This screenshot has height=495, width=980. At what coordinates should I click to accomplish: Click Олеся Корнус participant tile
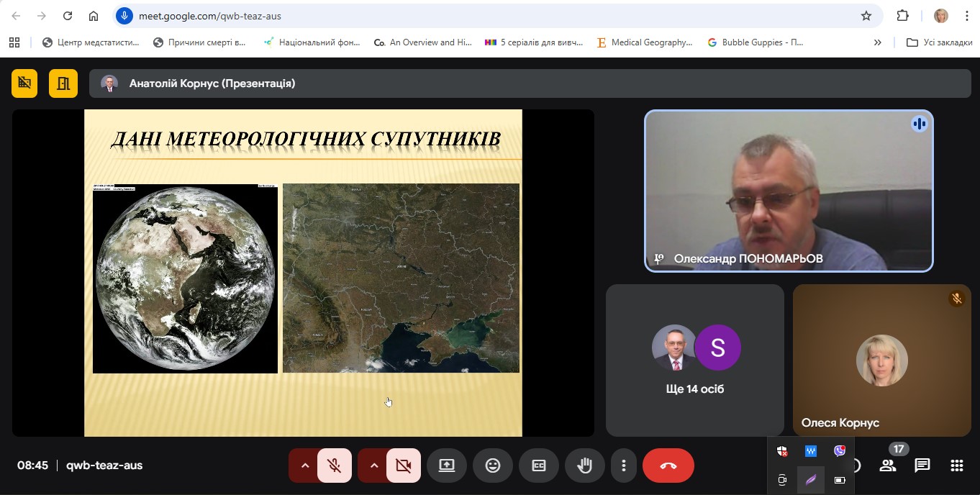[x=881, y=360]
